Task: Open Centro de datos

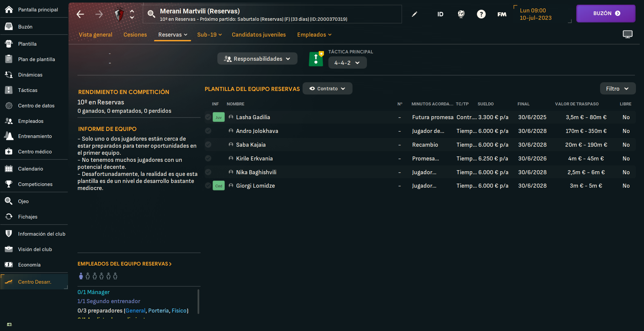Action: click(34, 105)
